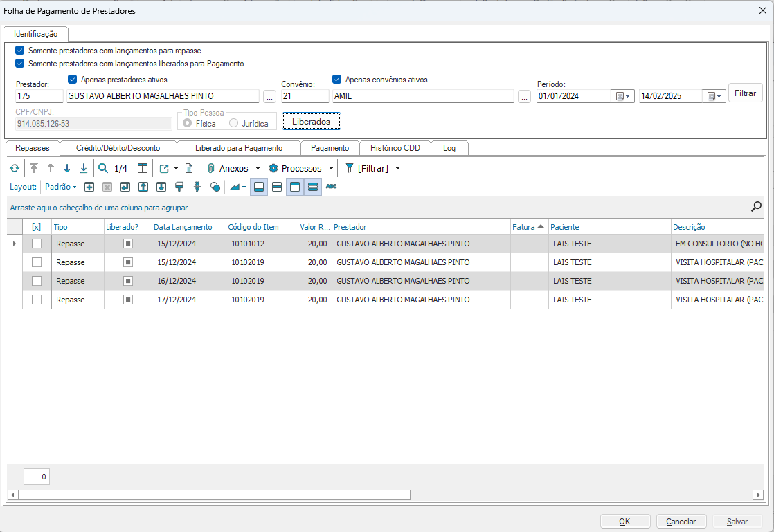The width and height of the screenshot is (774, 532).
Task: Open the grid search magnifier in toolbar
Action: [103, 169]
